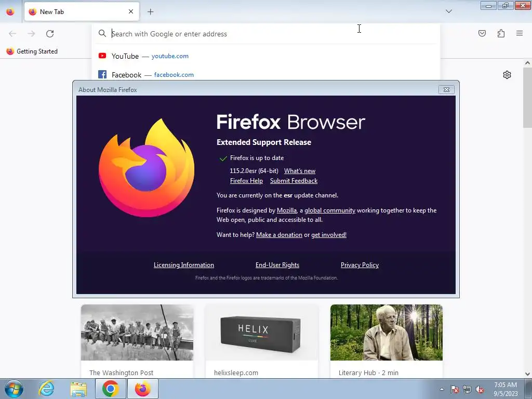Open End-User Rights link
The width and height of the screenshot is (532, 399).
[x=277, y=265]
